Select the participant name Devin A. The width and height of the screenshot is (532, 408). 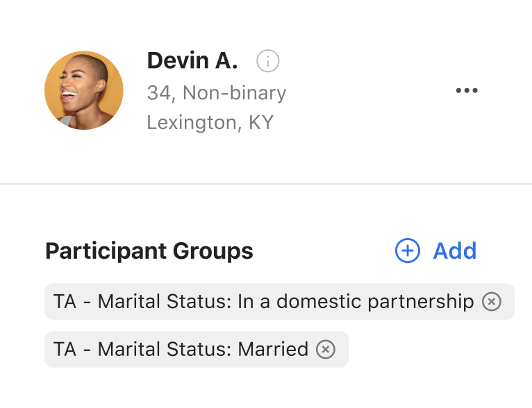pos(192,61)
